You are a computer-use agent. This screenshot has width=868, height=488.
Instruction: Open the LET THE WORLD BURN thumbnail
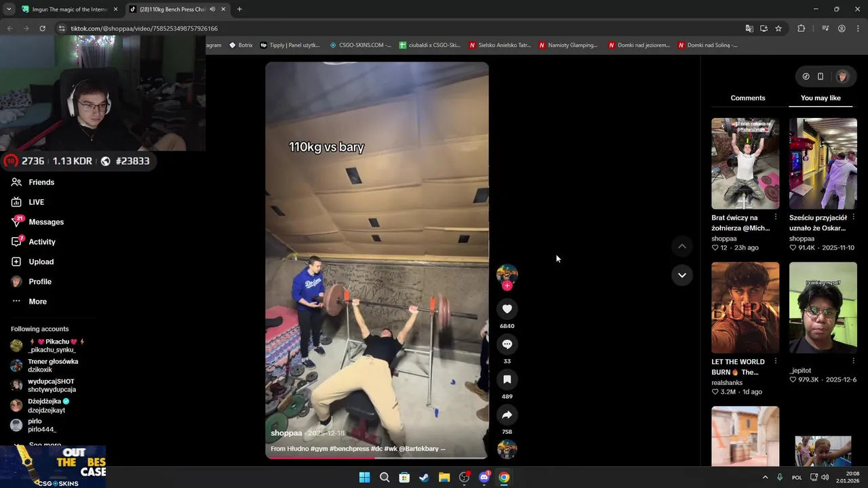pyautogui.click(x=745, y=308)
